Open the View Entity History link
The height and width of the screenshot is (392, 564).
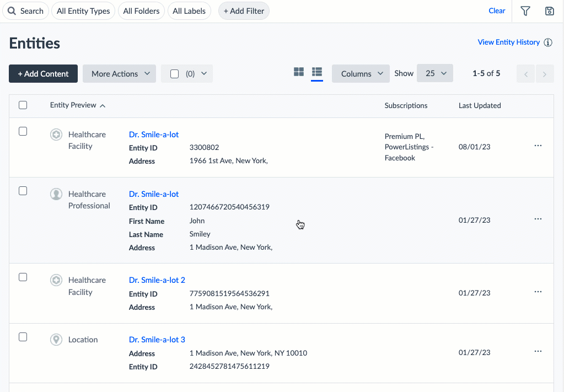[x=509, y=42]
